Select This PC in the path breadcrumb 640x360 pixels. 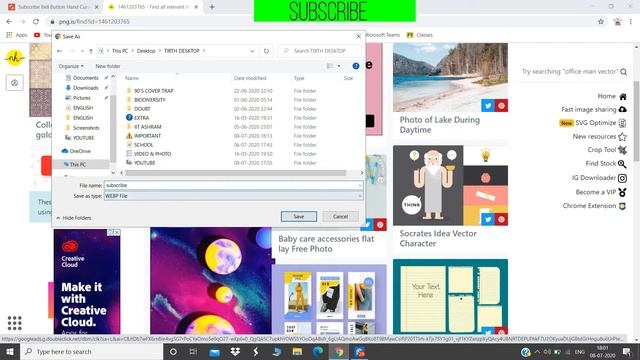(x=120, y=51)
